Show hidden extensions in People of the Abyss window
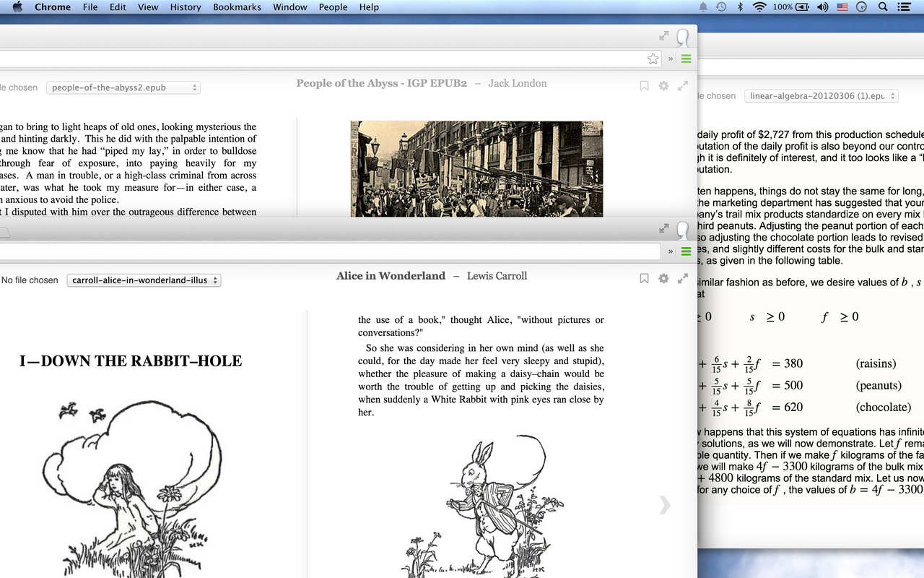Screen dimensions: 924x578 point(671,59)
